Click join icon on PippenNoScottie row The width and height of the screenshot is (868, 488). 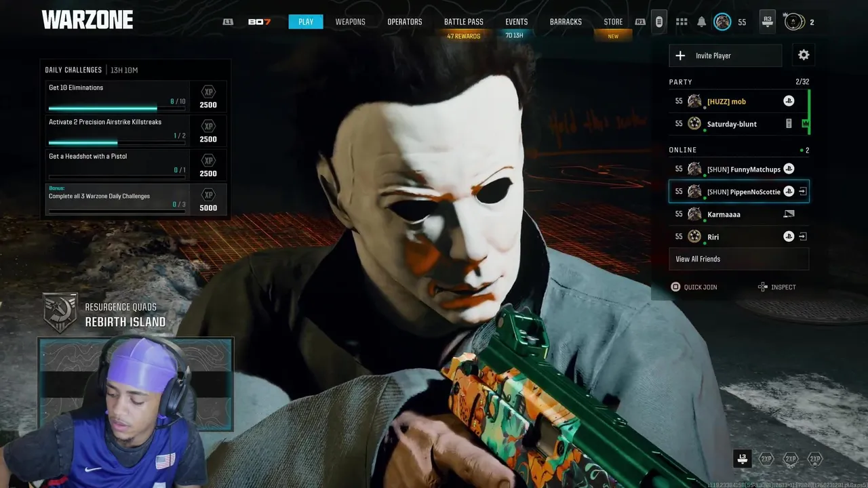point(802,192)
